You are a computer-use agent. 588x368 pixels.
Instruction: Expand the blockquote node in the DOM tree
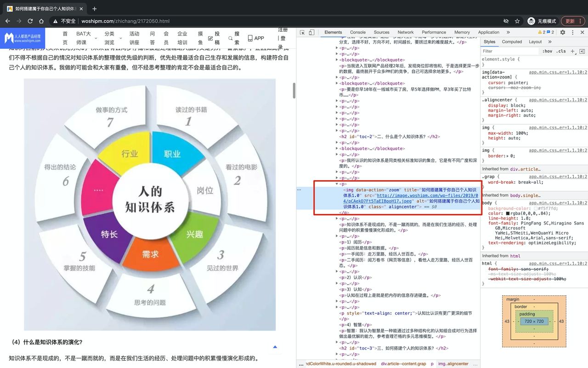(337, 60)
